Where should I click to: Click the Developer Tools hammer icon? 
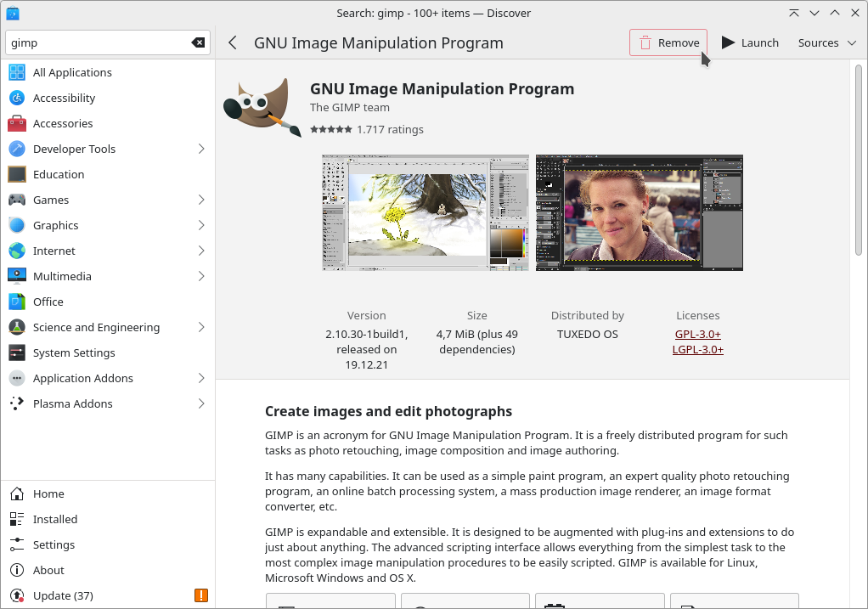[17, 149]
